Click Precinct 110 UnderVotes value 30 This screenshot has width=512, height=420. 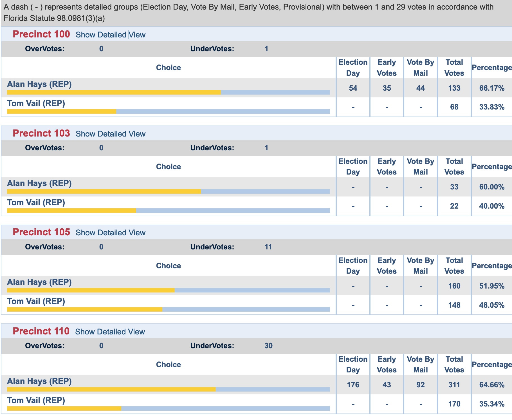(268, 346)
